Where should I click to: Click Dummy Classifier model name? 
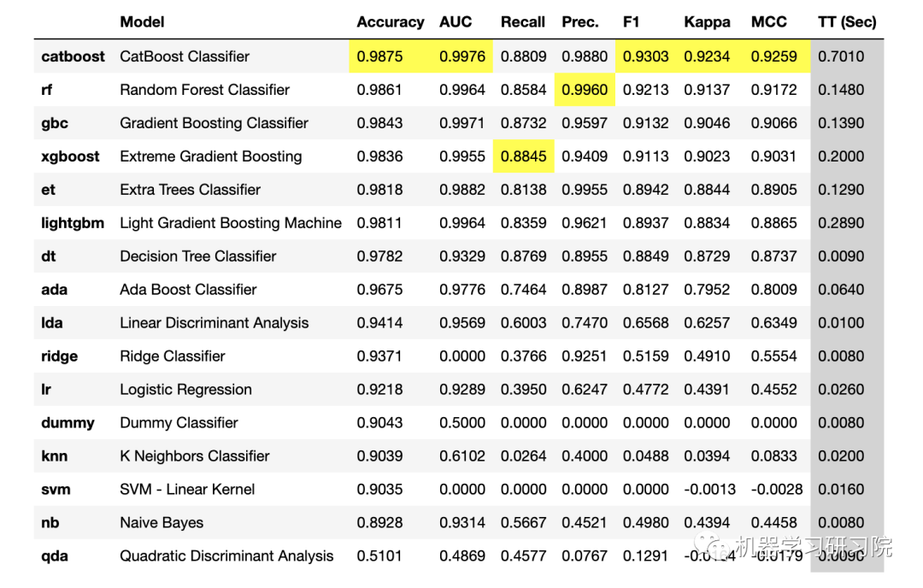179,422
